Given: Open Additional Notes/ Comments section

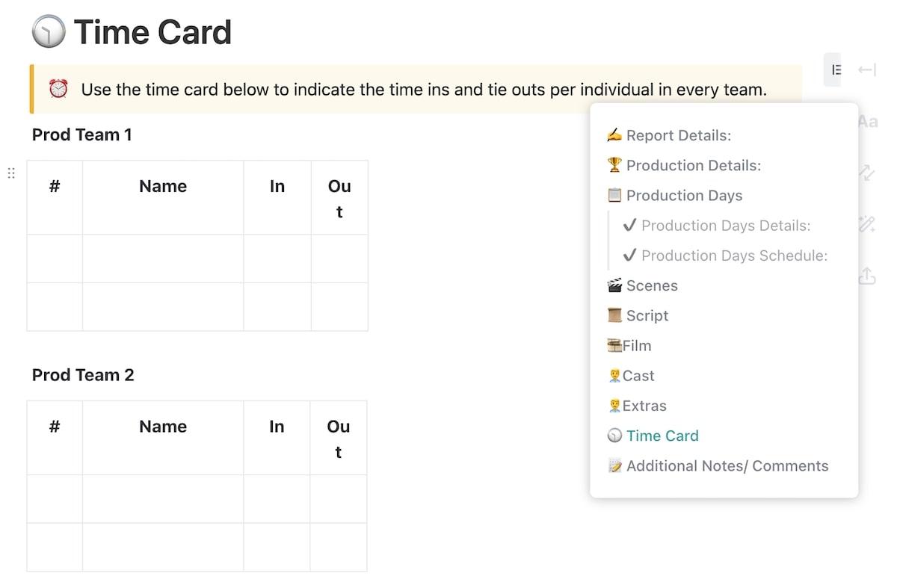Looking at the screenshot, I should tap(727, 465).
